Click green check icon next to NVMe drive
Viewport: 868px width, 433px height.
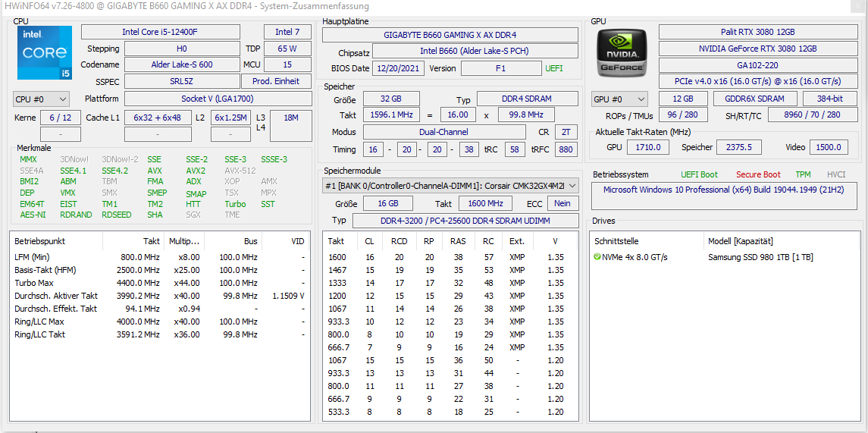pyautogui.click(x=597, y=257)
